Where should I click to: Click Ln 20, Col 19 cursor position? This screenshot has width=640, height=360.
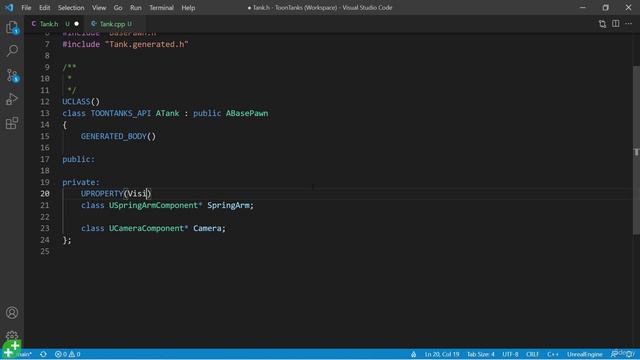442,354
